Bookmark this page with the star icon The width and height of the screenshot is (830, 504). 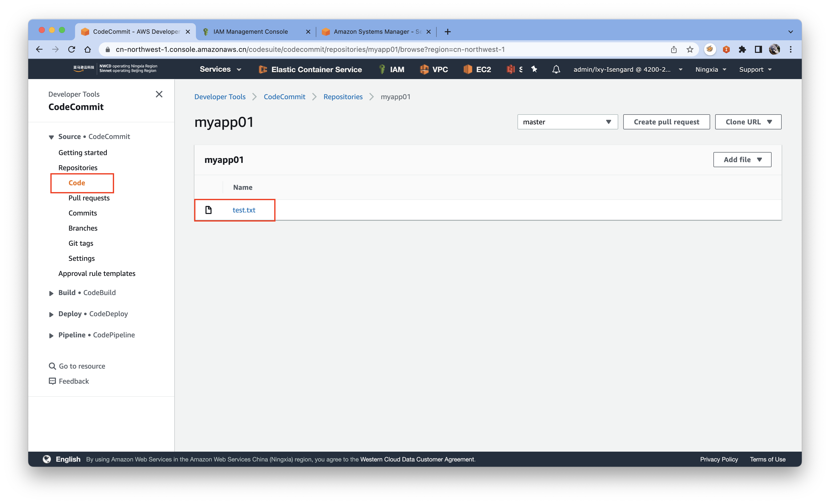(690, 50)
